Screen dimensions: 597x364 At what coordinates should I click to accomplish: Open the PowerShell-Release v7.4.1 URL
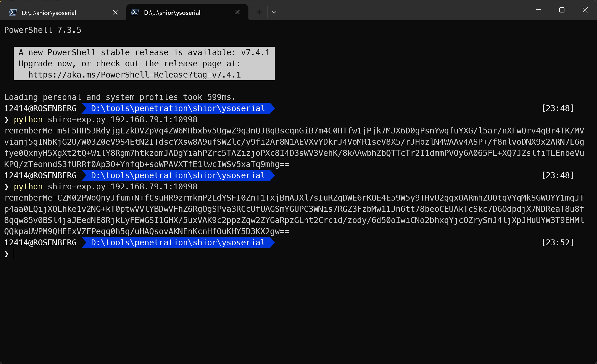click(134, 75)
